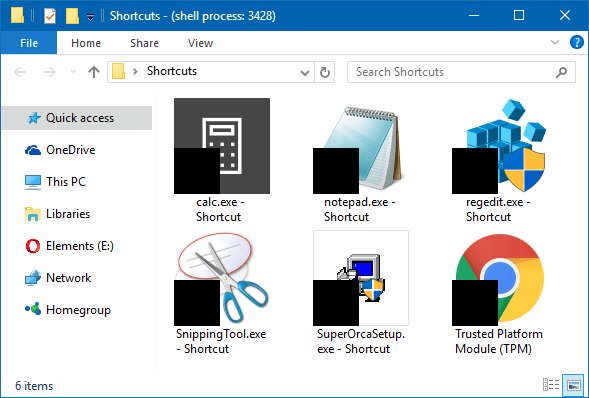Open the help question mark icon
The width and height of the screenshot is (589, 398).
[577, 42]
